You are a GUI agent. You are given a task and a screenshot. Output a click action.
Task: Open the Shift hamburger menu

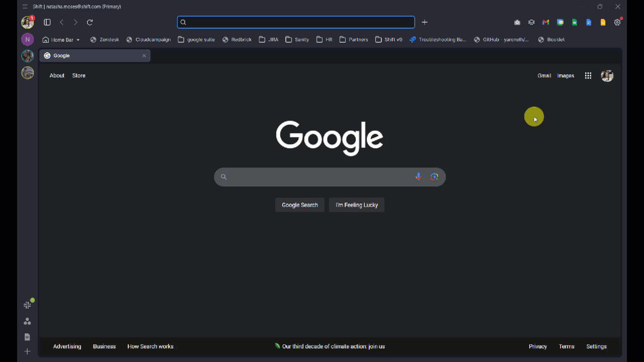(25, 7)
